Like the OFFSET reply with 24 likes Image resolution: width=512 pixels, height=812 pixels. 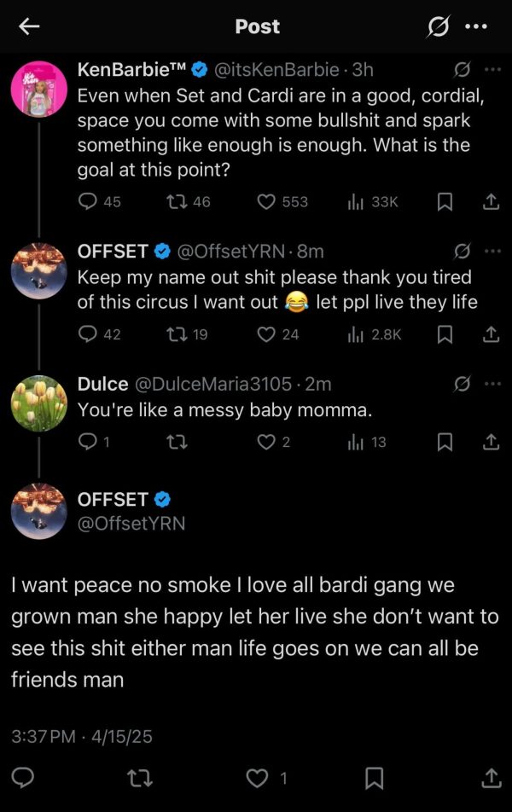[267, 334]
